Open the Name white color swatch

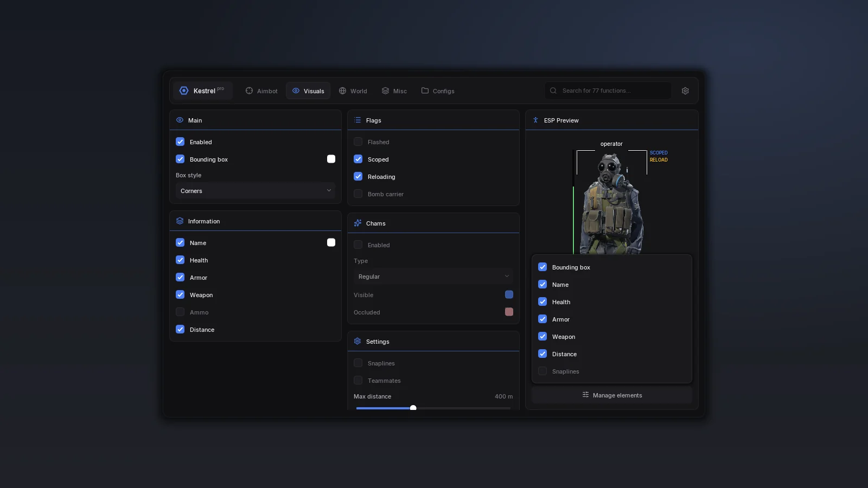331,242
